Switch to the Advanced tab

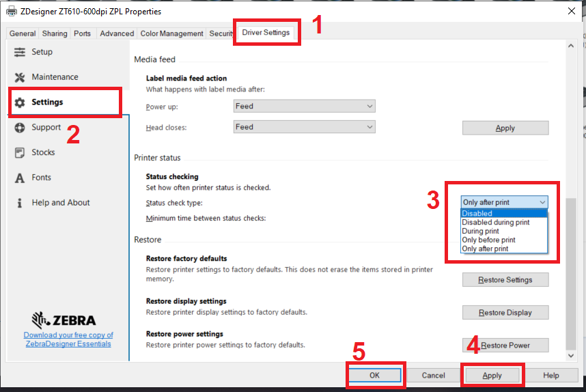click(x=117, y=33)
